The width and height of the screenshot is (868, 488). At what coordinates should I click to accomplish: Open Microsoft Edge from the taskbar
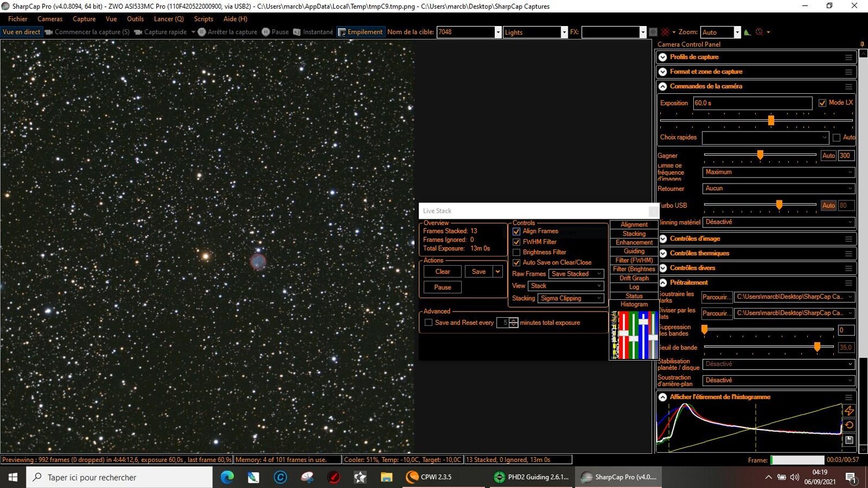227,477
